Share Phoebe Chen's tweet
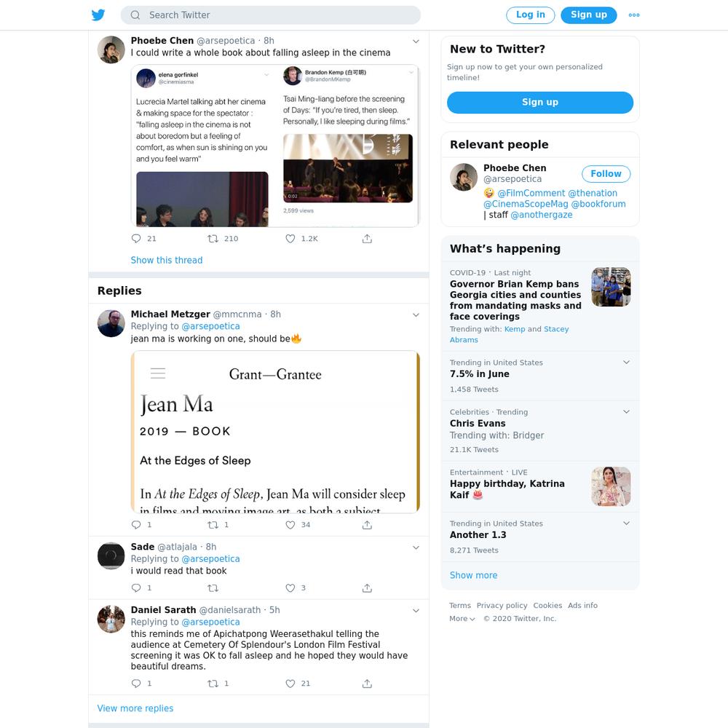 tap(367, 239)
